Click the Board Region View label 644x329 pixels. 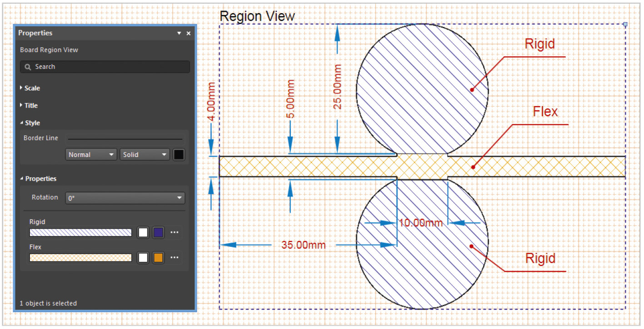point(49,50)
